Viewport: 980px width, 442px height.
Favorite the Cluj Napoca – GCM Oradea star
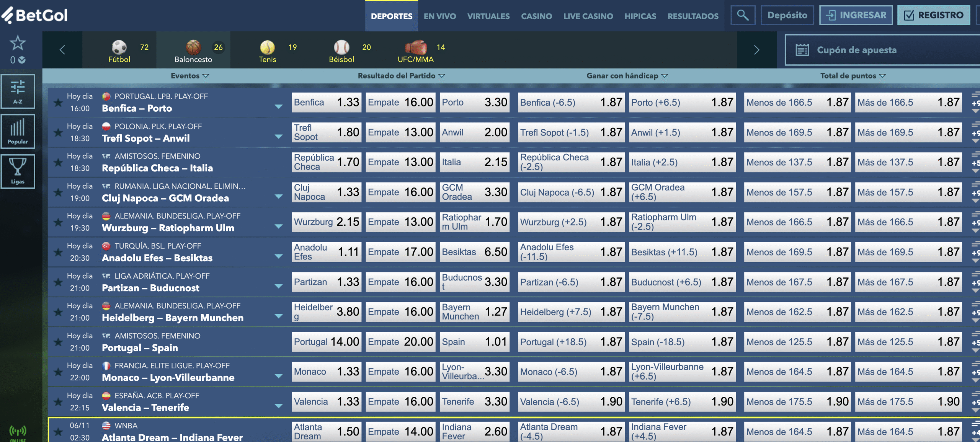point(58,192)
